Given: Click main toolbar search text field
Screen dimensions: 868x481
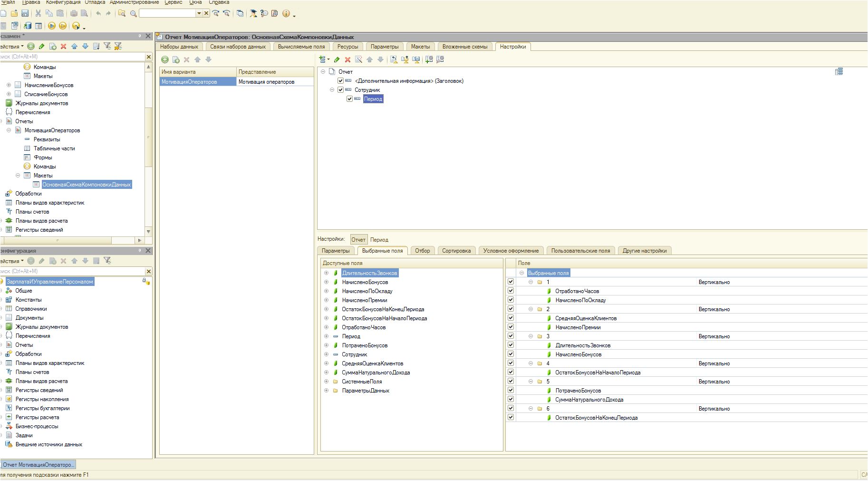Looking at the screenshot, I should click(167, 13).
